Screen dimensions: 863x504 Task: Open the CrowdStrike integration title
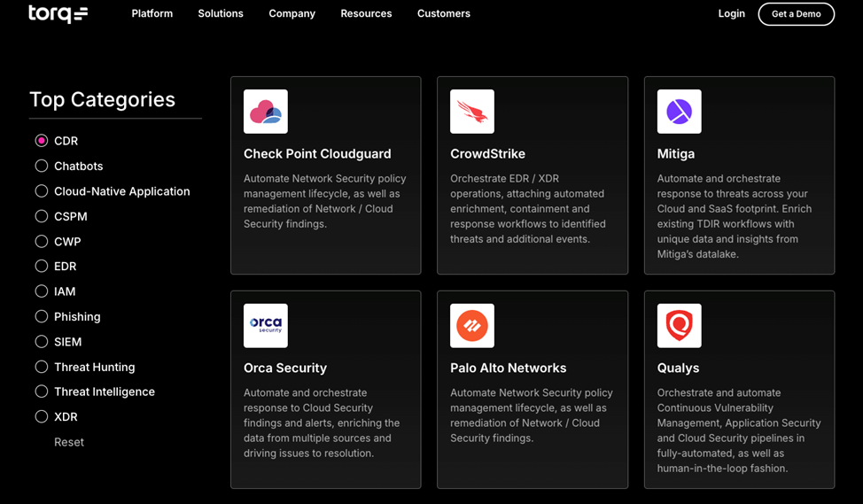(487, 153)
